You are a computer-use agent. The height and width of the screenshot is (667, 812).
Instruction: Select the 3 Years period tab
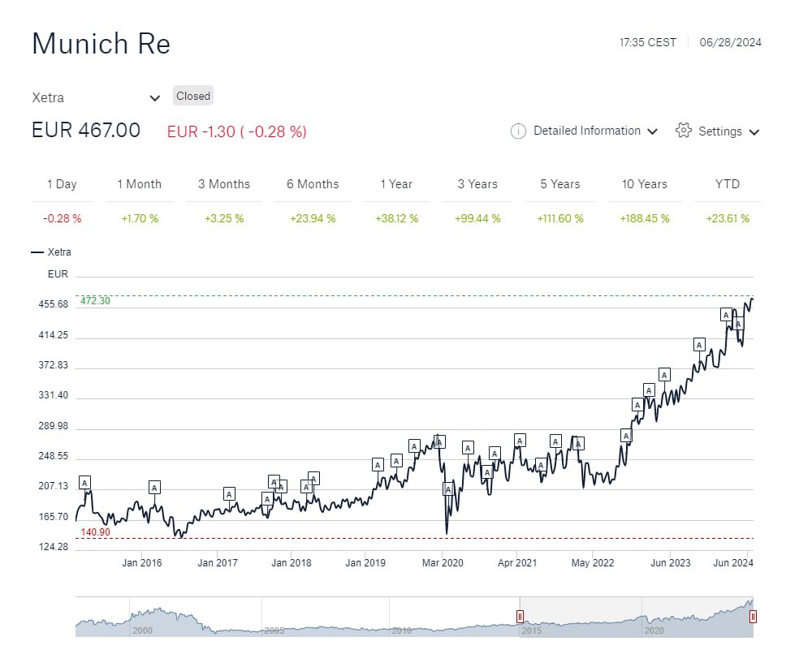click(x=477, y=184)
